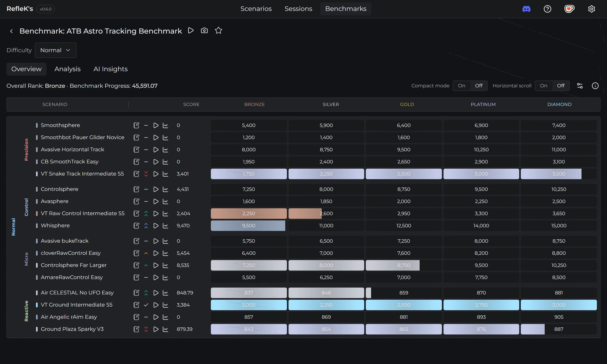Switch to the Analysis tab
Image resolution: width=607 pixels, height=364 pixels.
pos(67,69)
